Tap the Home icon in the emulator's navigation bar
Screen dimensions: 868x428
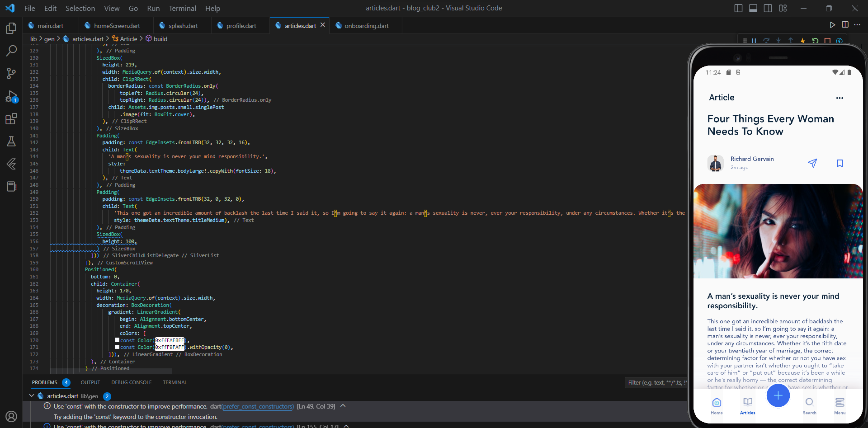point(717,405)
